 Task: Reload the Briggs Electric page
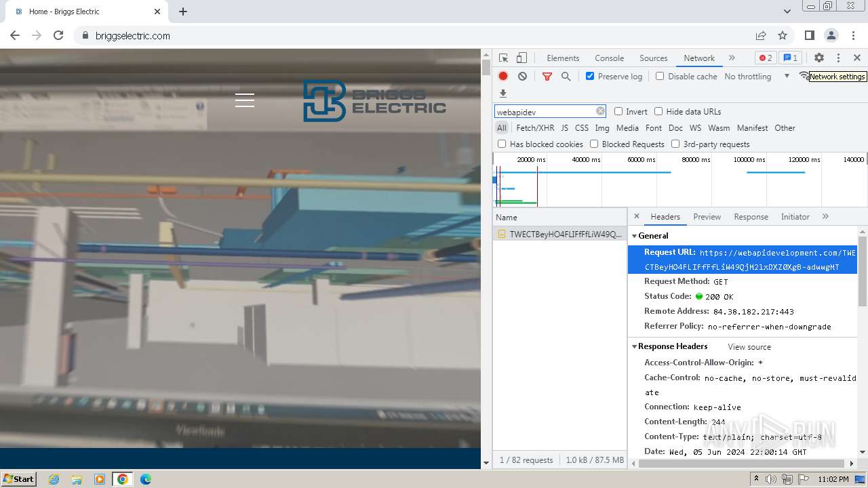click(58, 35)
